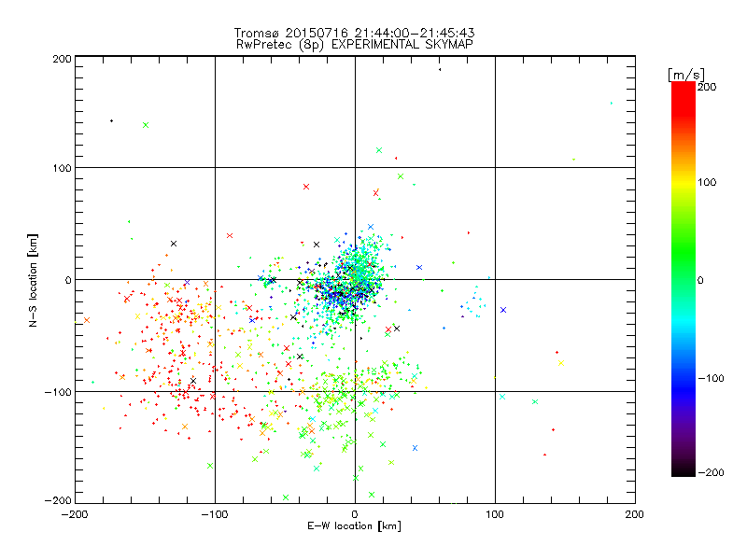Screen dimensions: 747x560
Task: Click the title line 'Tromsø 20150716 21:44:00-21:45:43'
Action: coord(354,33)
